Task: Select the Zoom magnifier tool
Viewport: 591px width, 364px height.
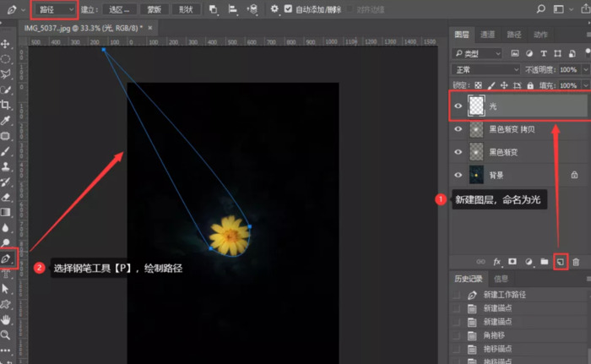Action: click(6, 334)
